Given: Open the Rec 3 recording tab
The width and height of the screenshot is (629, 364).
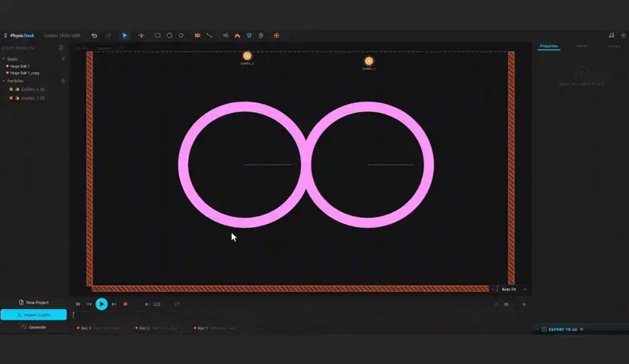Looking at the screenshot, I should (x=99, y=329).
